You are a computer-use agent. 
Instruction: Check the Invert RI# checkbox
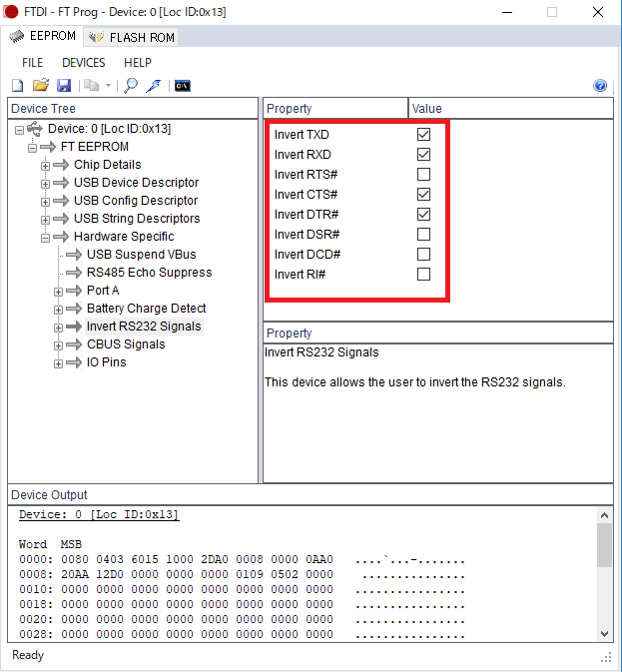(x=423, y=275)
